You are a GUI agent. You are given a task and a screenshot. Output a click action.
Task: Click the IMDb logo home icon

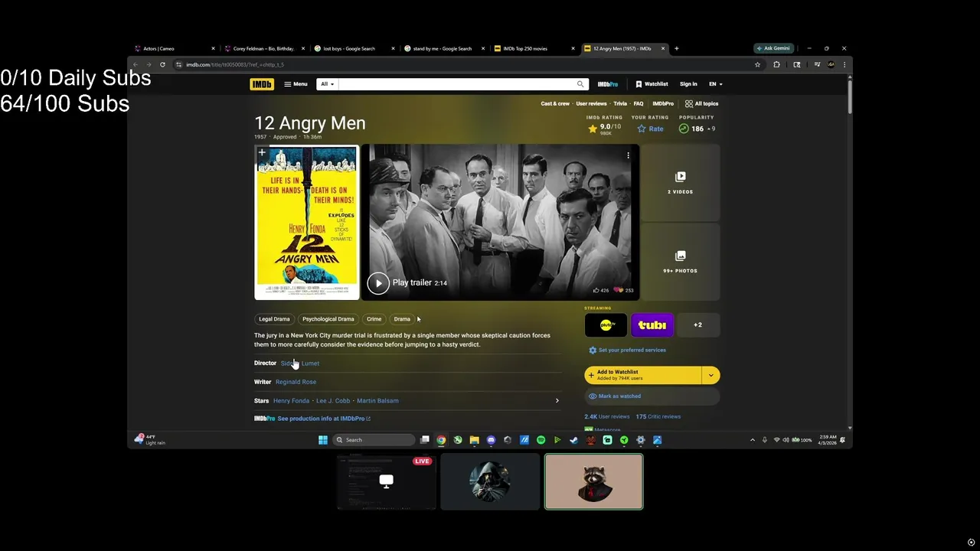coord(262,84)
